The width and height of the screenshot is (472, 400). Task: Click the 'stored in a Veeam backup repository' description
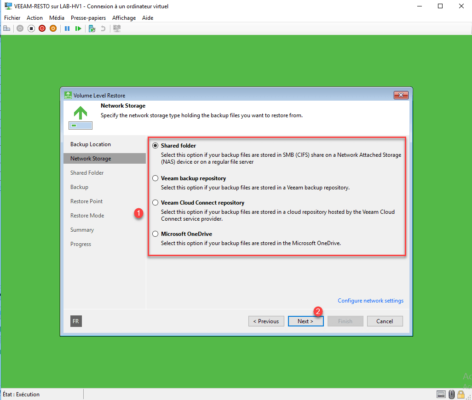255,188
